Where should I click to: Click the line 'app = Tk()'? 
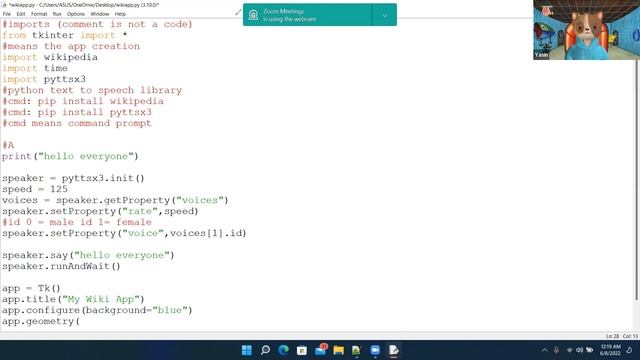pos(31,288)
